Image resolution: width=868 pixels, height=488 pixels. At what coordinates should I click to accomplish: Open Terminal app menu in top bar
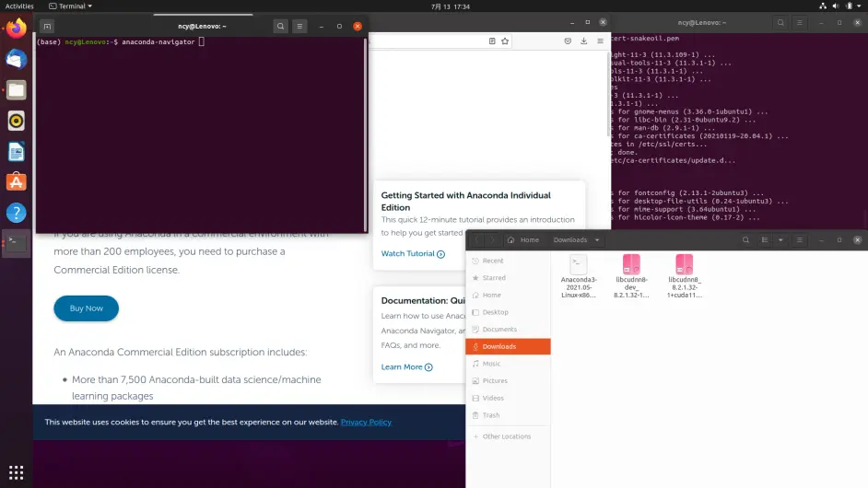click(70, 6)
